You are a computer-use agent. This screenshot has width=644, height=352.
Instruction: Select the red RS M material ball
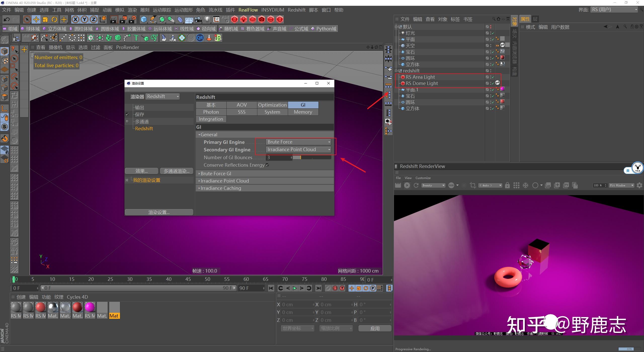(x=41, y=310)
